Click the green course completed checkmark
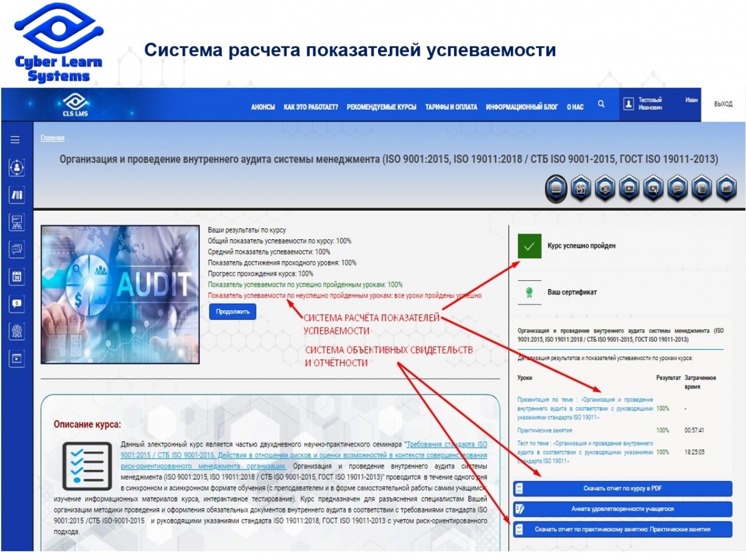746x560 pixels. click(529, 246)
